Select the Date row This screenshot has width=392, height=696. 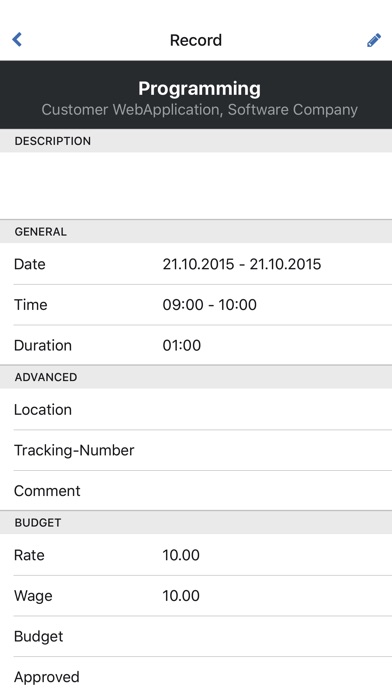(x=196, y=264)
